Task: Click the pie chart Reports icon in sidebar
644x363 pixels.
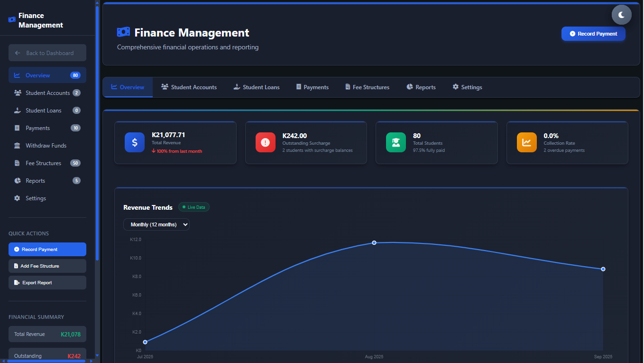Action: pos(17,181)
